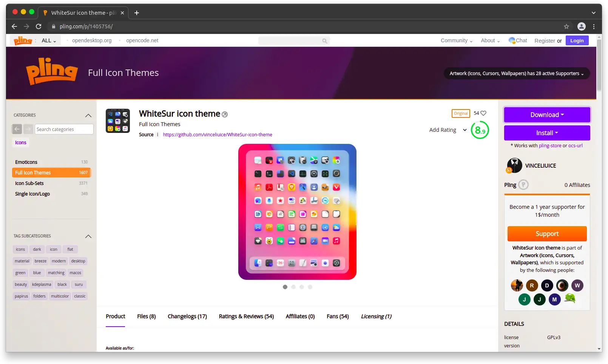608x364 pixels.
Task: Click the Login button
Action: tap(577, 40)
